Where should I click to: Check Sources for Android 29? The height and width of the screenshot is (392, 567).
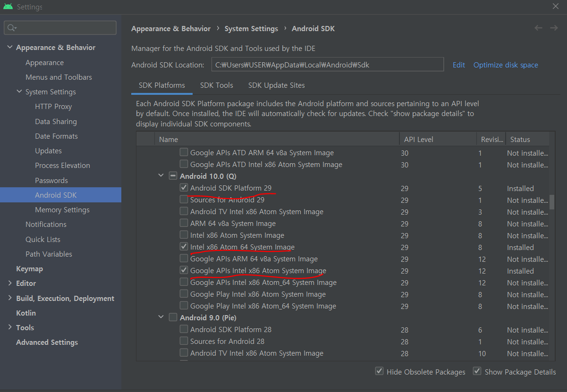[184, 200]
